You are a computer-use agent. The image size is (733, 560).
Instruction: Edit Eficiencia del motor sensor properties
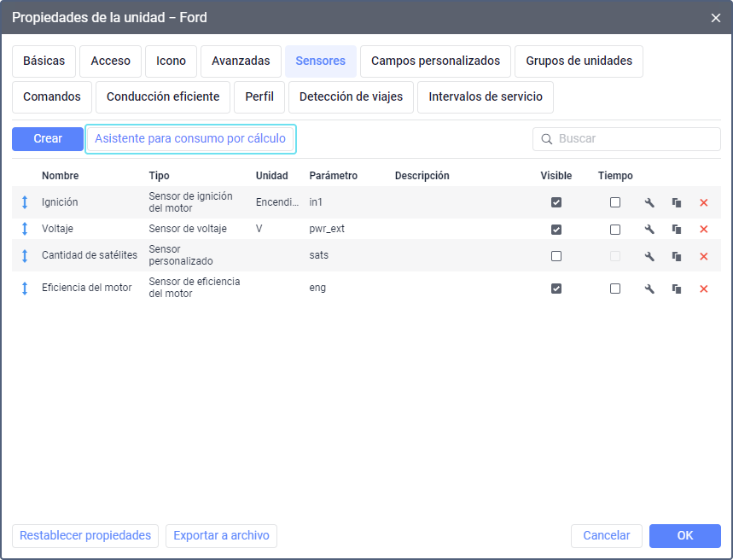649,289
